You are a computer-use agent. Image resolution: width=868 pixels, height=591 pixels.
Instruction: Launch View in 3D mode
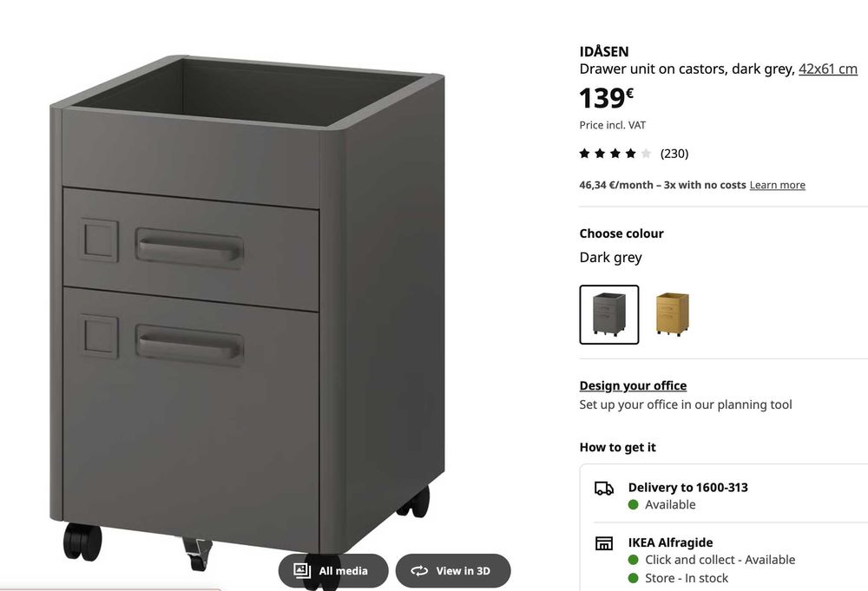click(x=453, y=570)
